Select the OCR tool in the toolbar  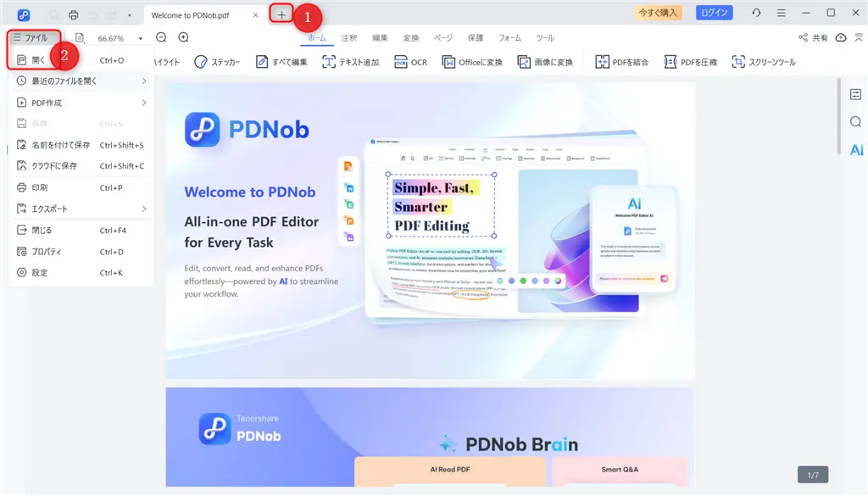tap(410, 61)
